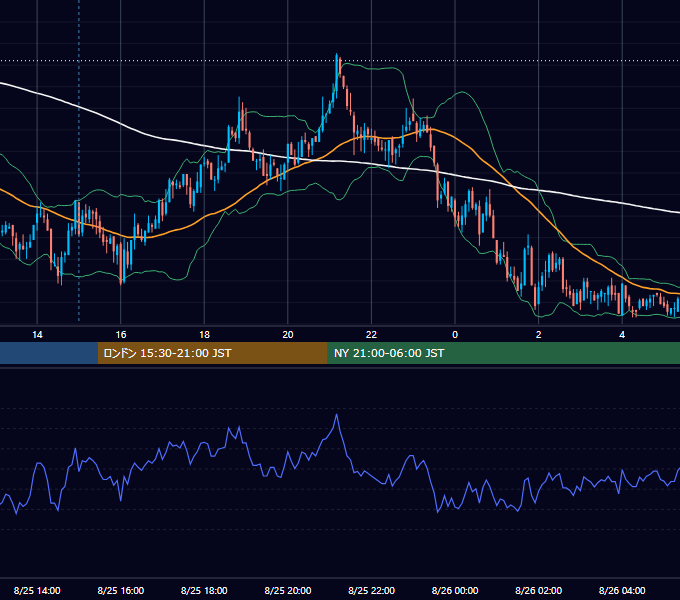The image size is (680, 600).
Task: Click the 8/25 20:00 time label
Action: click(288, 590)
